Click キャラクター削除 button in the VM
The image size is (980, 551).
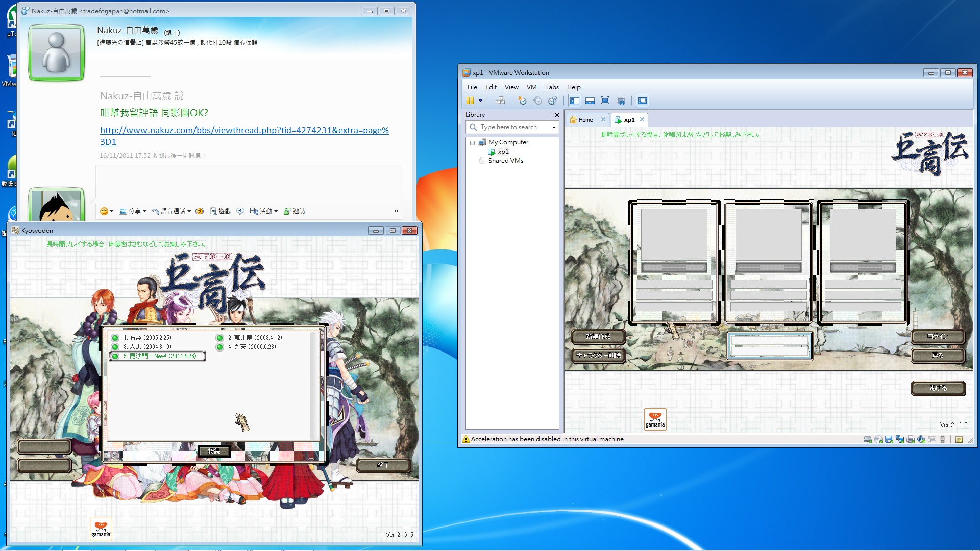(x=598, y=355)
